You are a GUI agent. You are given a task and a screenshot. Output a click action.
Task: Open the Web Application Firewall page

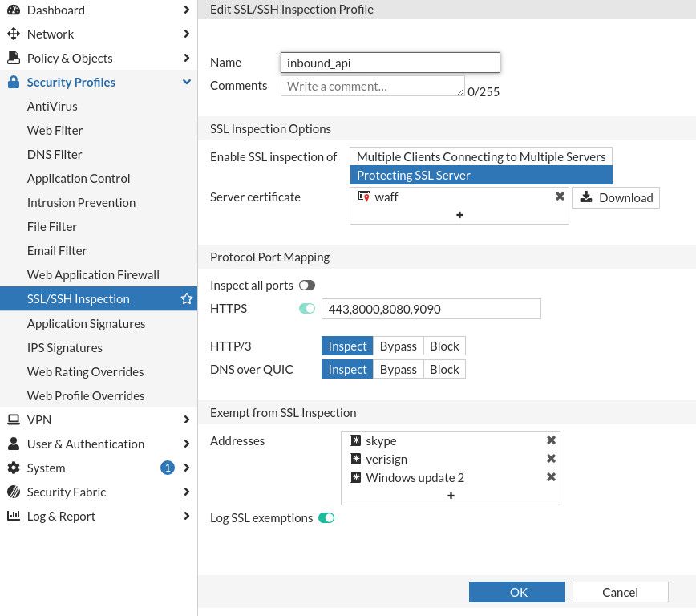(x=93, y=274)
